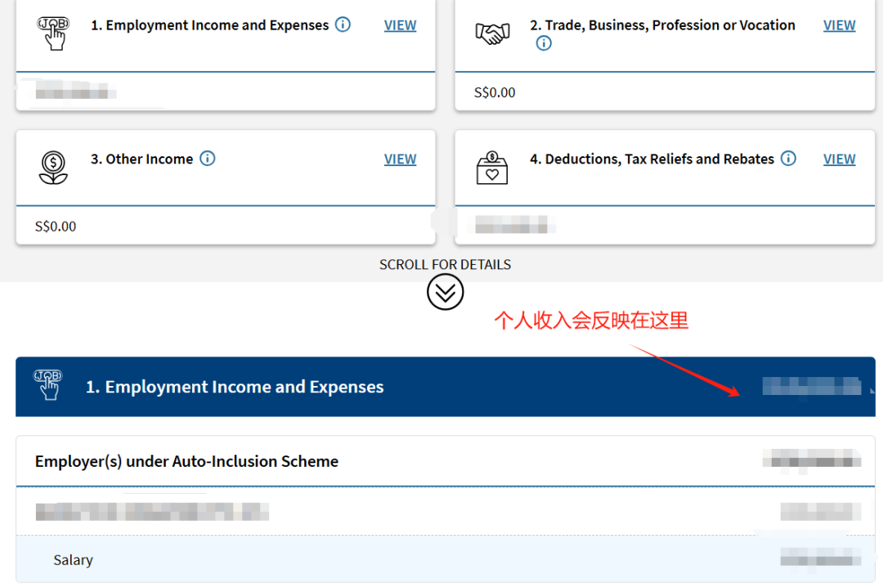Click the Other Income money plant icon
Viewport: 883px width, 588px height.
tap(53, 167)
